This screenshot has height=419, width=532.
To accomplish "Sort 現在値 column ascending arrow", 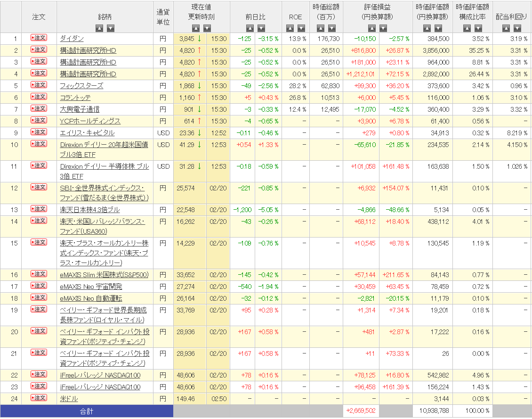I will 196,28.
